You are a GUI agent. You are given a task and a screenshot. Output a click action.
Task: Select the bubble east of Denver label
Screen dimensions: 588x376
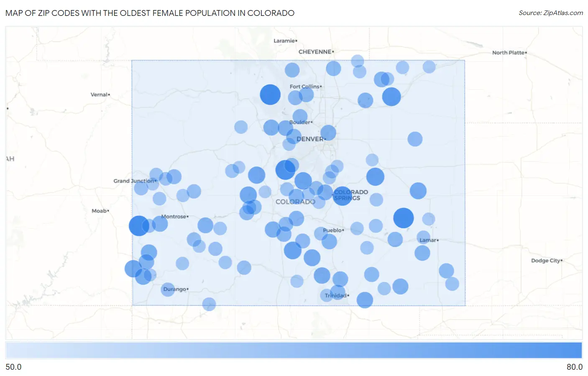(328, 133)
